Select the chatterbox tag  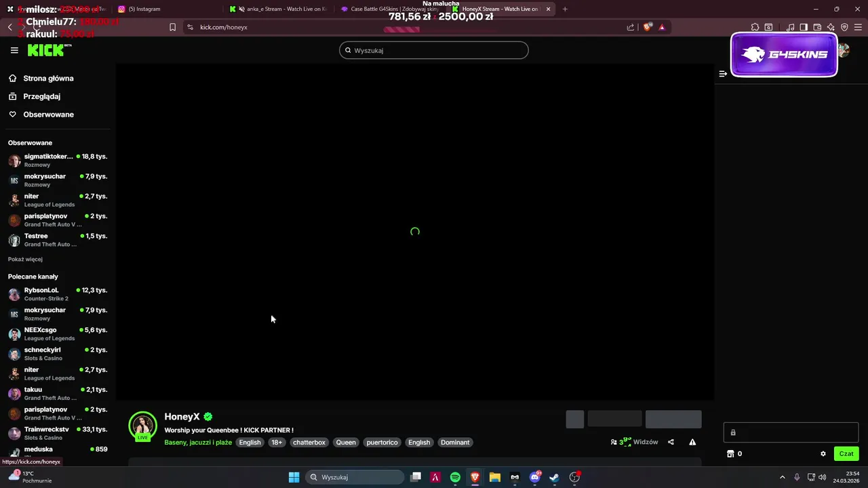pyautogui.click(x=309, y=443)
